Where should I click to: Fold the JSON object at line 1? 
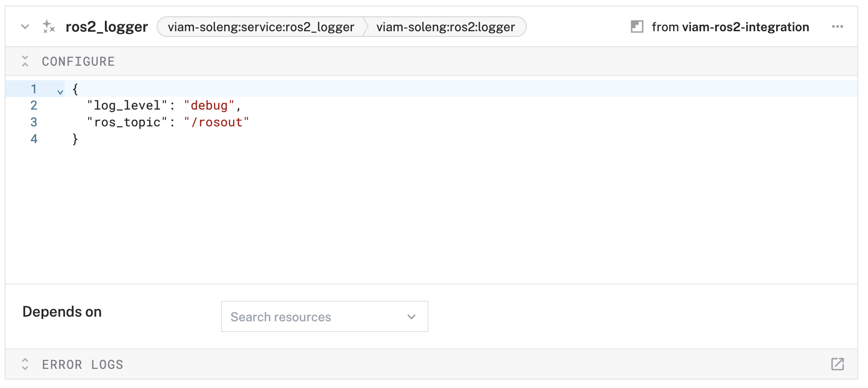[60, 92]
